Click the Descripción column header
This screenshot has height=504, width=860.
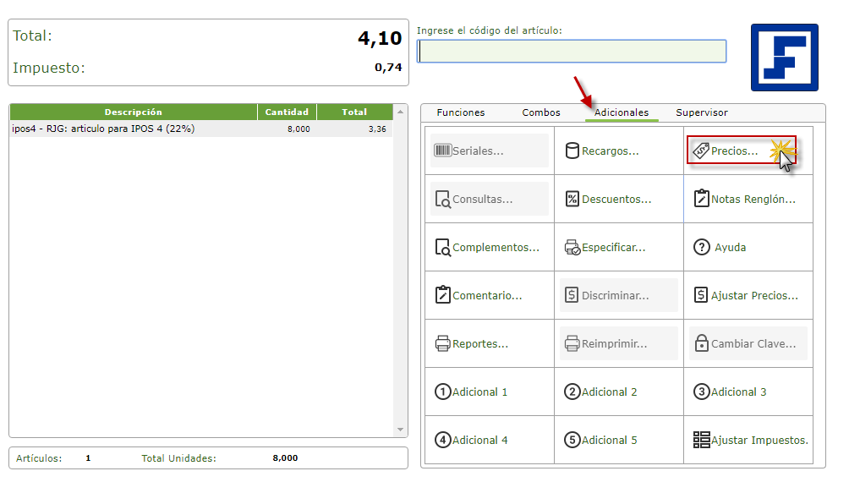(x=134, y=112)
